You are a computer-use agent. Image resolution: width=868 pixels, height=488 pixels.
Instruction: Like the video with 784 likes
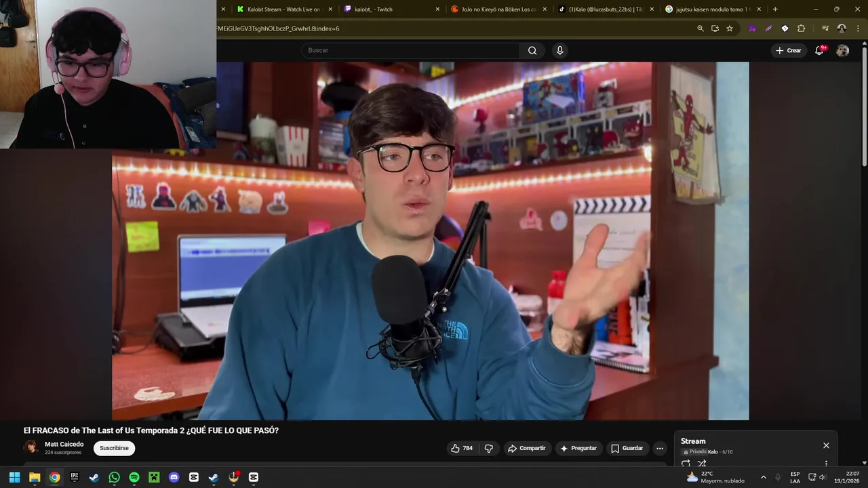pyautogui.click(x=461, y=448)
